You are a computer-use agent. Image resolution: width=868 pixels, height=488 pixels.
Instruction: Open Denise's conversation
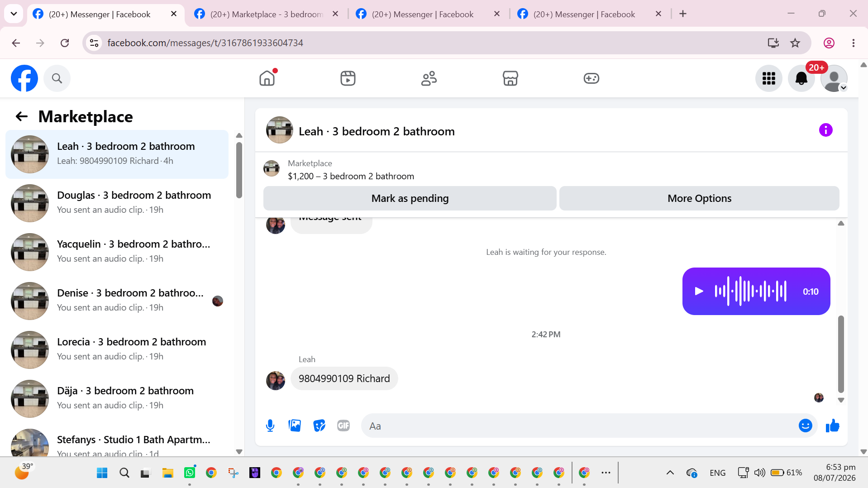pyautogui.click(x=117, y=301)
